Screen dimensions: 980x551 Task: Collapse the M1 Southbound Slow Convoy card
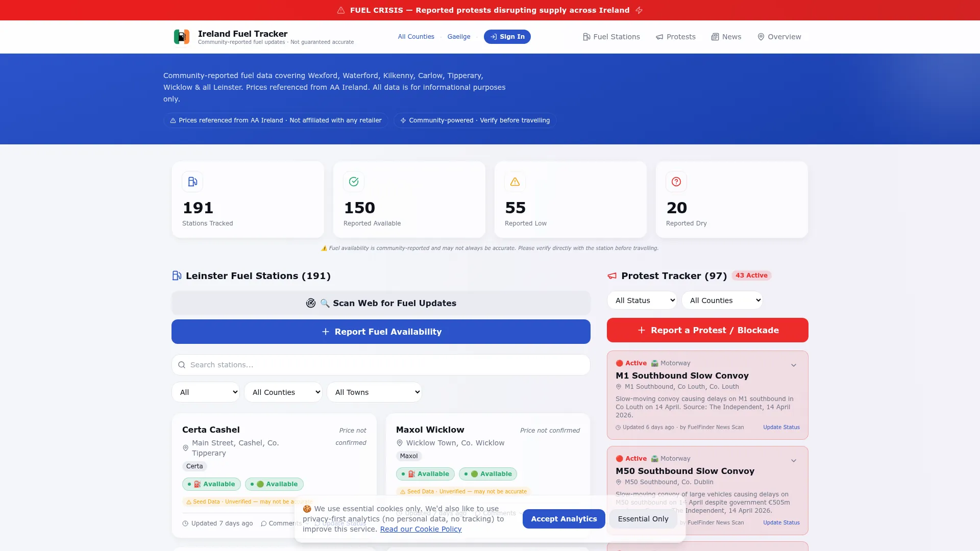point(793,365)
